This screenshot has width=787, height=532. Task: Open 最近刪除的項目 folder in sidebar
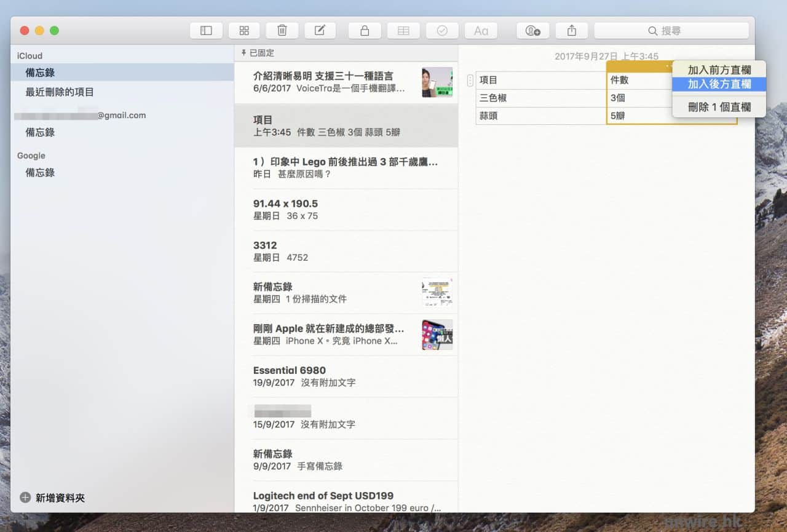(x=60, y=92)
